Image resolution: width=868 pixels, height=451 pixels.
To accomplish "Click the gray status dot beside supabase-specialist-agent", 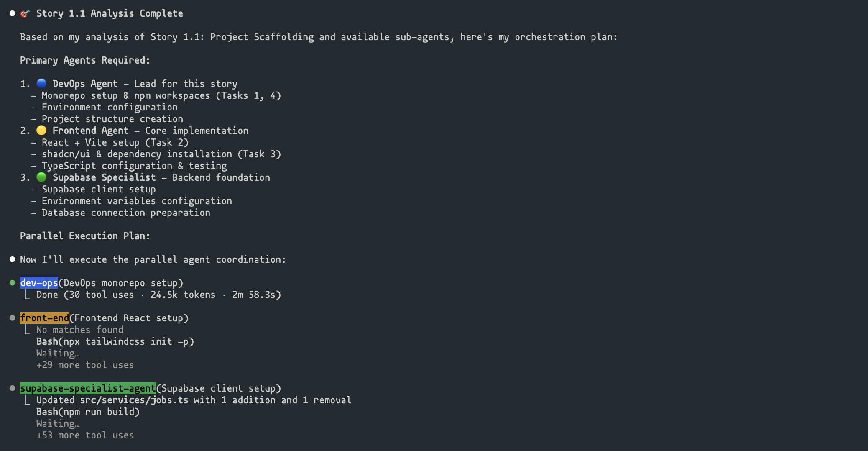I will coord(13,388).
